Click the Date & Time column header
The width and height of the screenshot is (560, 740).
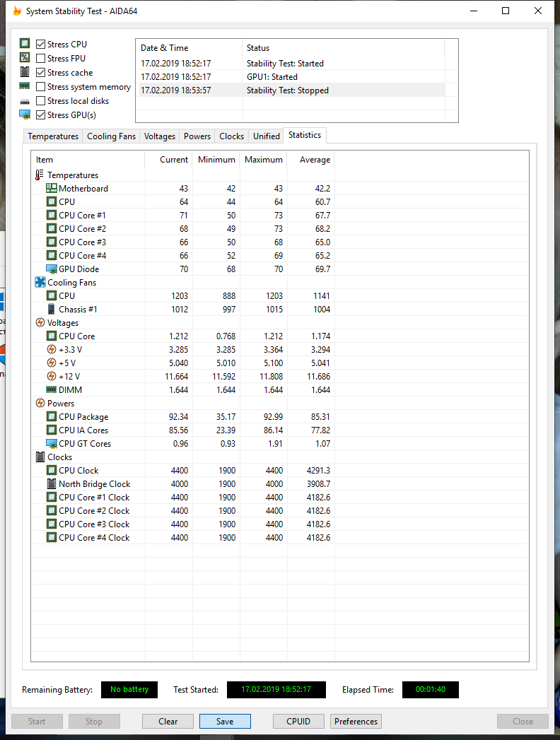pyautogui.click(x=189, y=48)
